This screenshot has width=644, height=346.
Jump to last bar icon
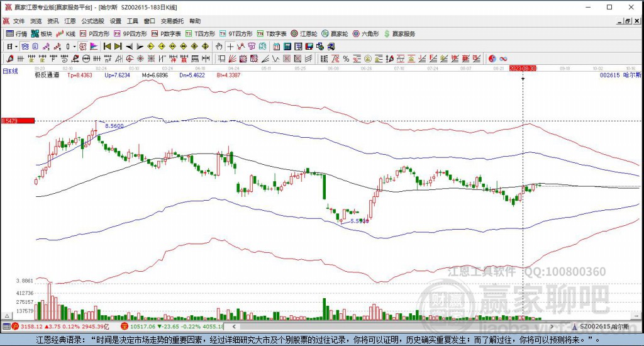coord(118,47)
